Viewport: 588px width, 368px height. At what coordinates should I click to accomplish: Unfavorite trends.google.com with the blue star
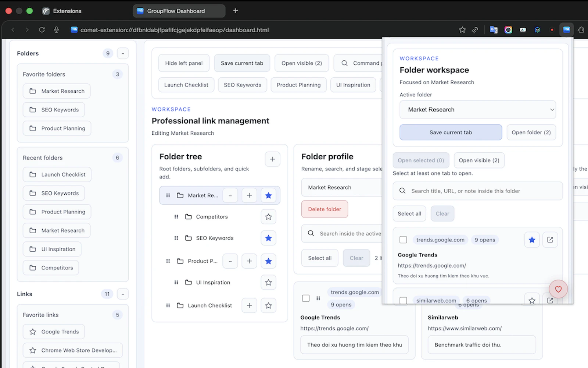[x=531, y=240]
